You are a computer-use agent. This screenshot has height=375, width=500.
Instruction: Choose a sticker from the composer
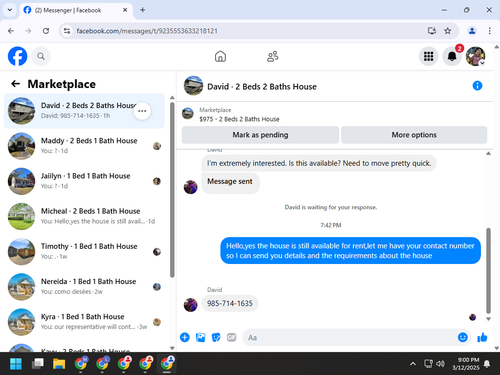pyautogui.click(x=216, y=337)
